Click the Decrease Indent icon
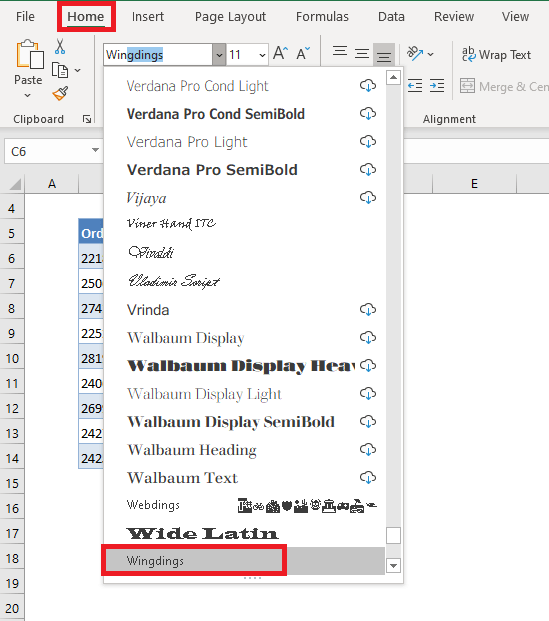 pos(415,86)
